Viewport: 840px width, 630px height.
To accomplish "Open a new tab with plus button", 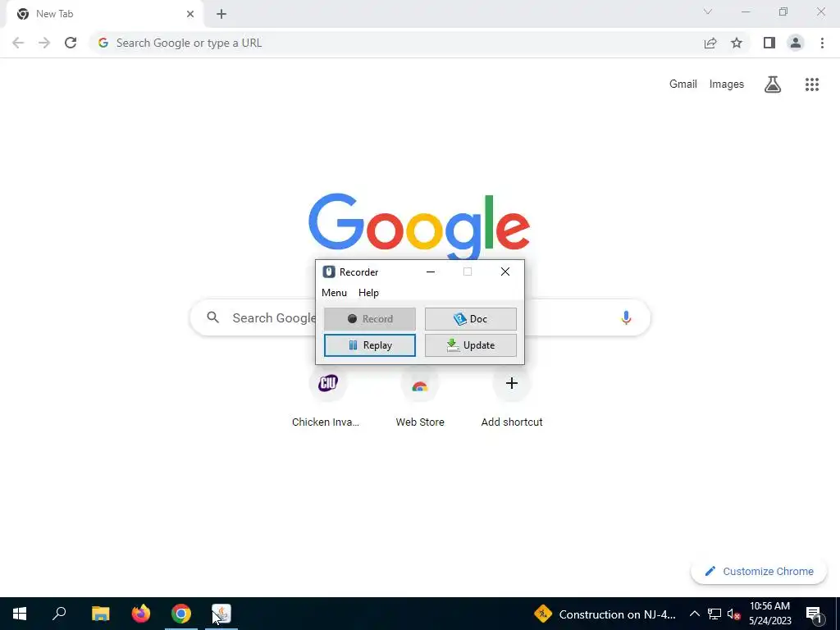I will pos(221,14).
